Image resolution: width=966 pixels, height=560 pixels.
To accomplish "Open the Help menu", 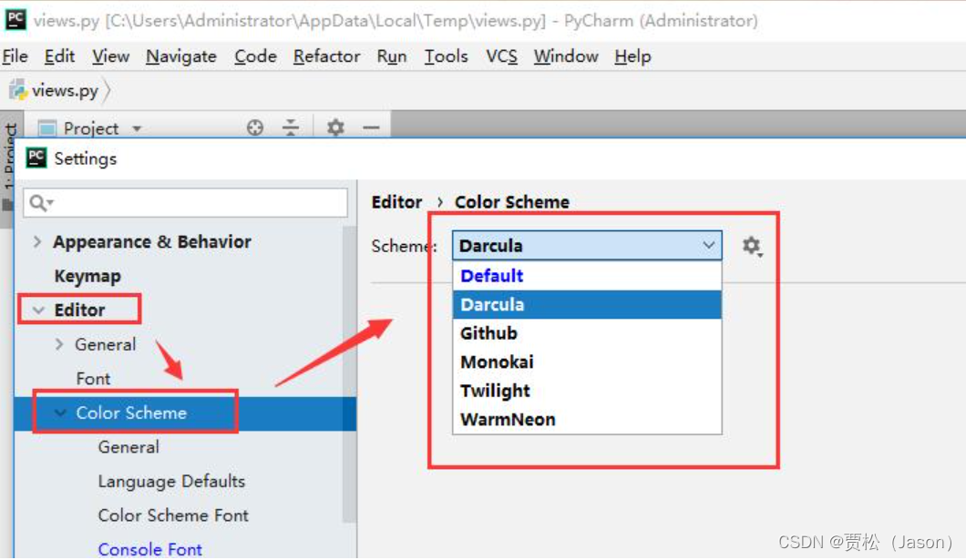I will click(632, 56).
